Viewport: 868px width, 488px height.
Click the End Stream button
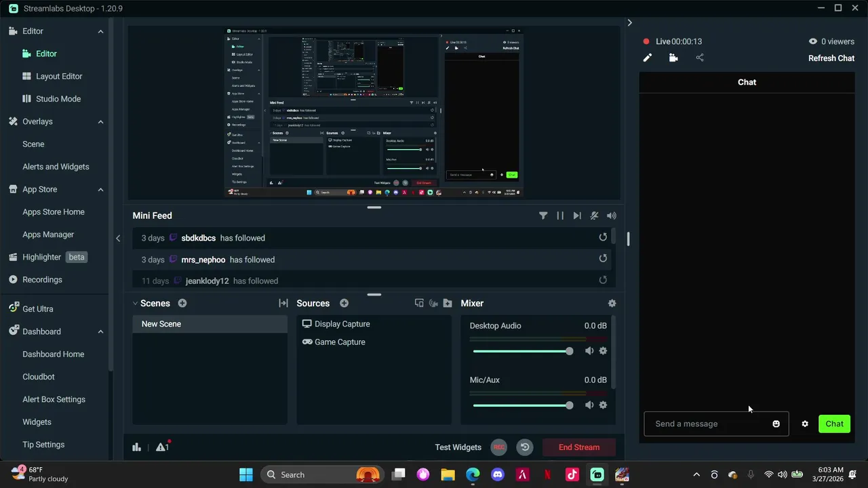pos(579,447)
